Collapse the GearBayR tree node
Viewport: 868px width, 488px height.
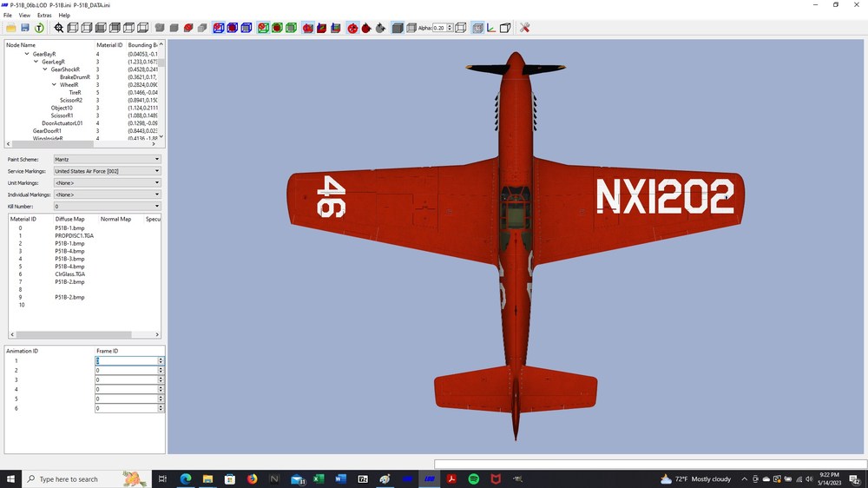[27, 55]
